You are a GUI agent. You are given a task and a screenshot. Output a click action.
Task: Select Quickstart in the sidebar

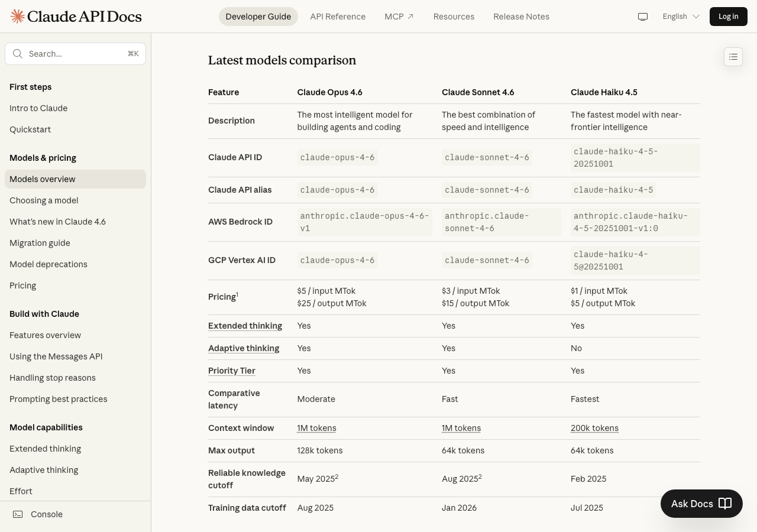tap(30, 129)
